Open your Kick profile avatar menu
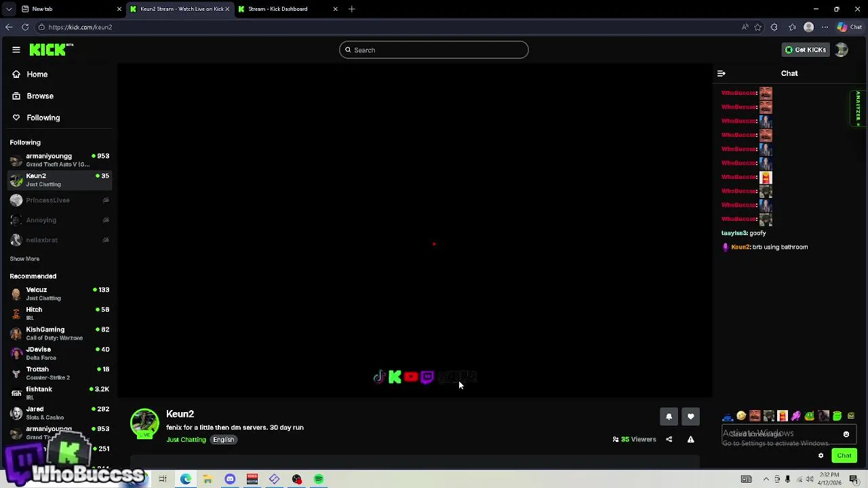The width and height of the screenshot is (868, 488). (x=842, y=49)
